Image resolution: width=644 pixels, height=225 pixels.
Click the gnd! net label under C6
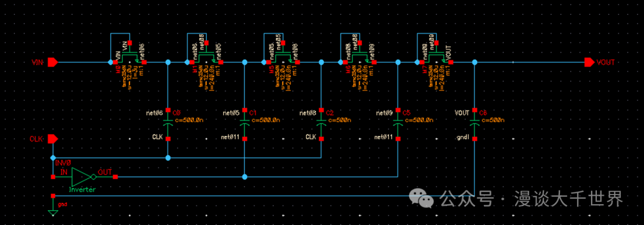(x=462, y=137)
